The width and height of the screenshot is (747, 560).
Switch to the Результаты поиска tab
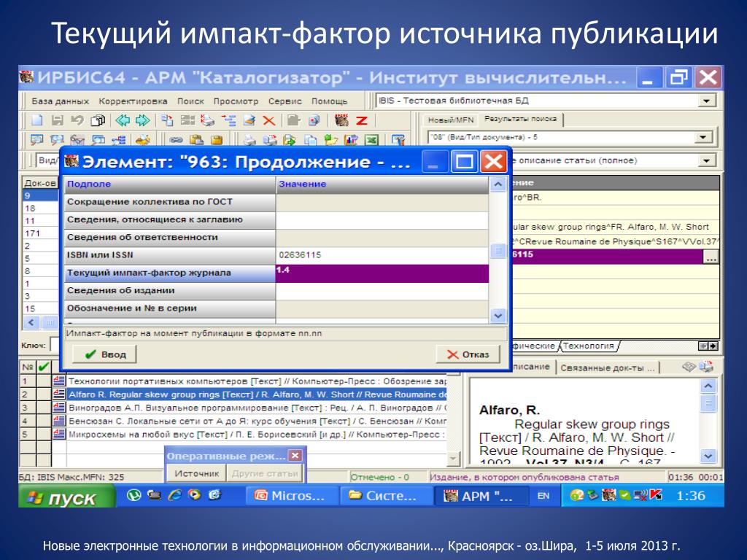pos(520,119)
